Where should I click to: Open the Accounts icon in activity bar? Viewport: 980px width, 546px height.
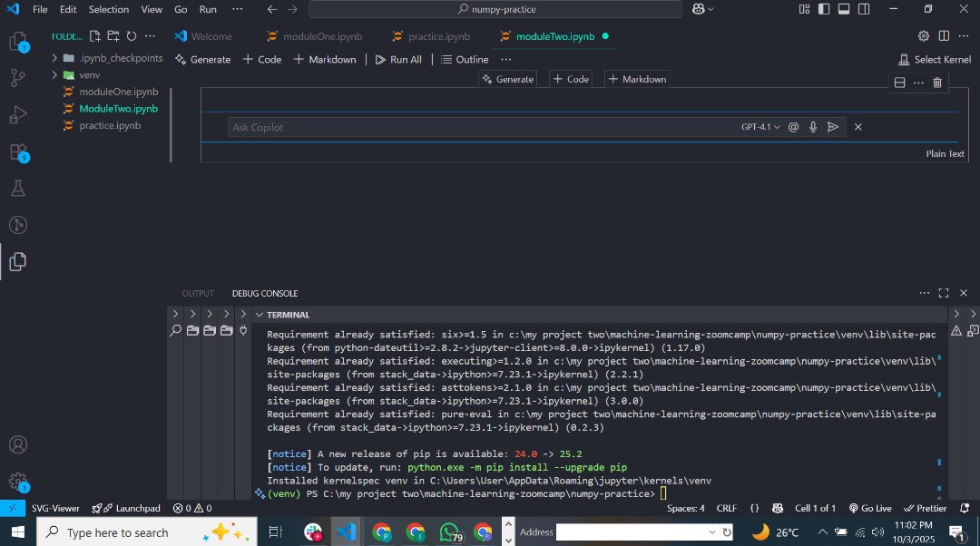[x=17, y=444]
